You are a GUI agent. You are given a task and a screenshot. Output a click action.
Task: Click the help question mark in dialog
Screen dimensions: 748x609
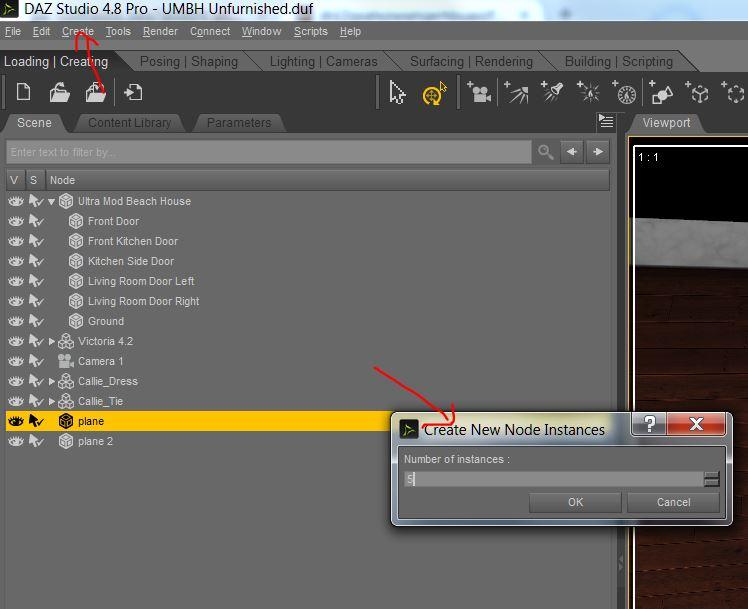[649, 423]
